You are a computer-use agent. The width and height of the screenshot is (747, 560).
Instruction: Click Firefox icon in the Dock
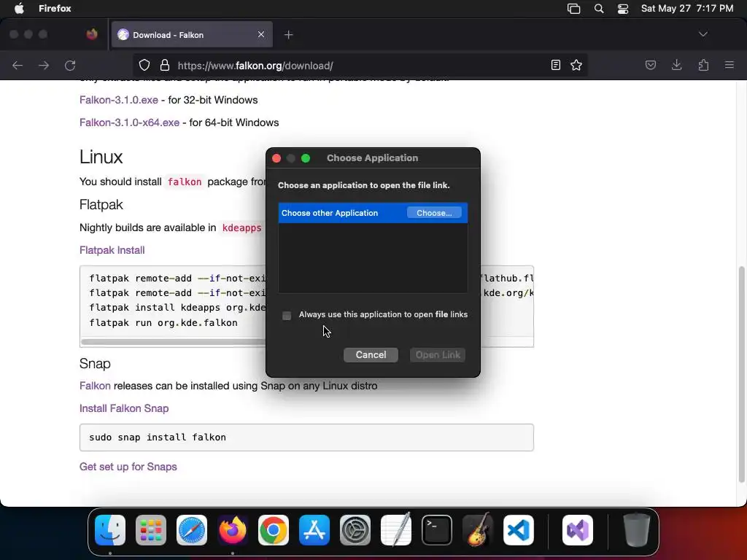click(233, 530)
